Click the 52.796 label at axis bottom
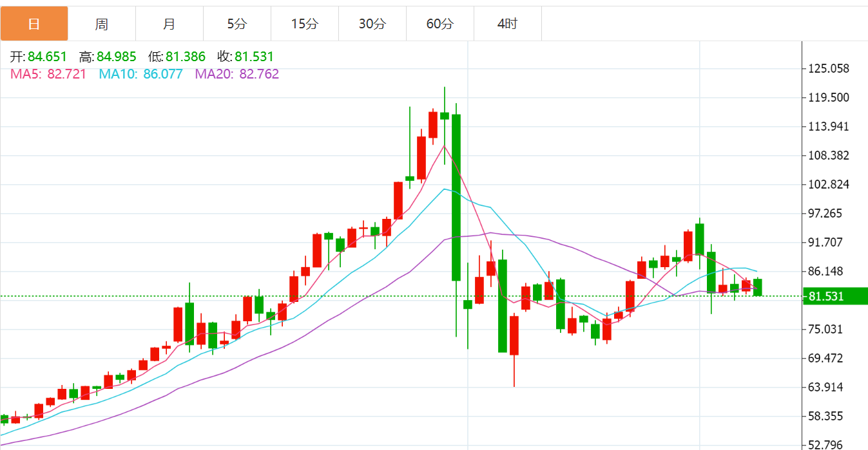The height and width of the screenshot is (450, 868). [827, 445]
